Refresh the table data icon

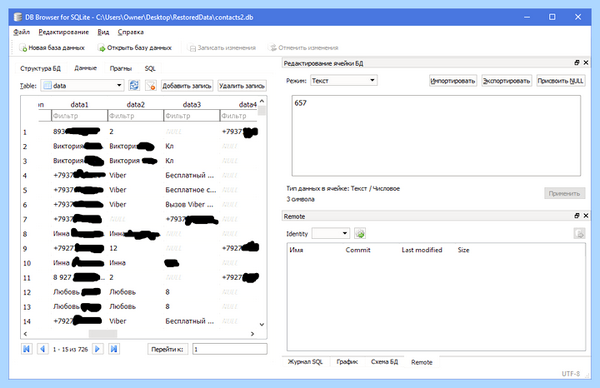[134, 85]
